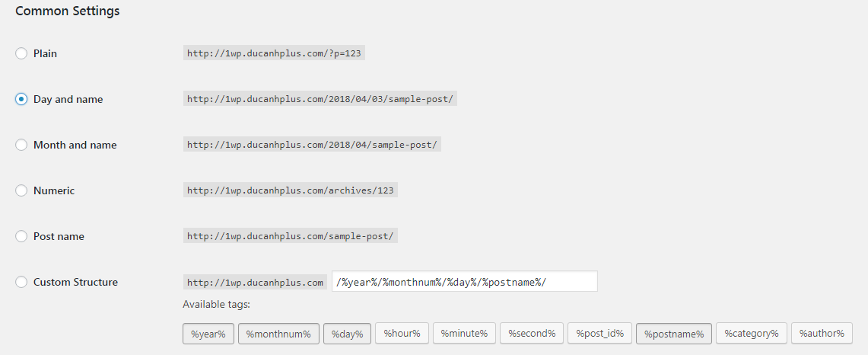
Task: Select Month and name permalink structure
Action: pyautogui.click(x=21, y=145)
